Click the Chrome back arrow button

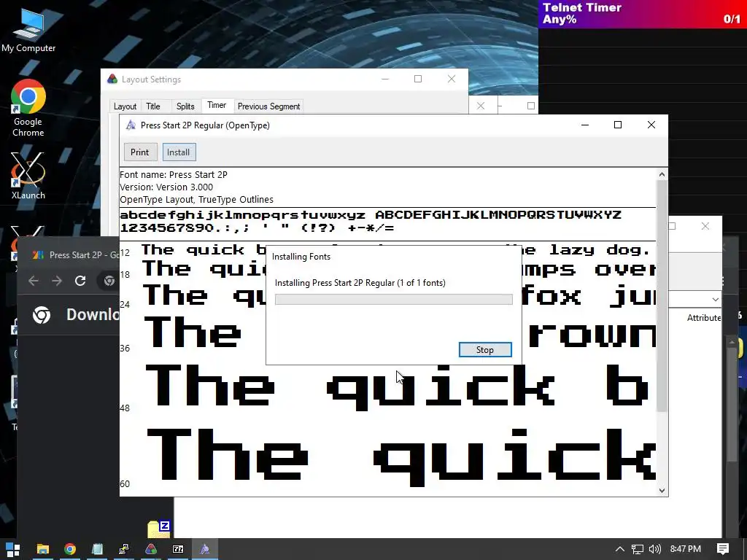tap(34, 281)
